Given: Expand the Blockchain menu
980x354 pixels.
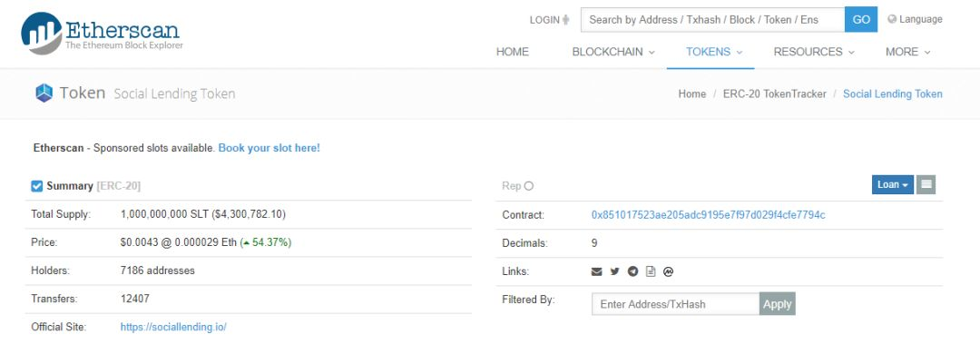Looking at the screenshot, I should (x=613, y=52).
